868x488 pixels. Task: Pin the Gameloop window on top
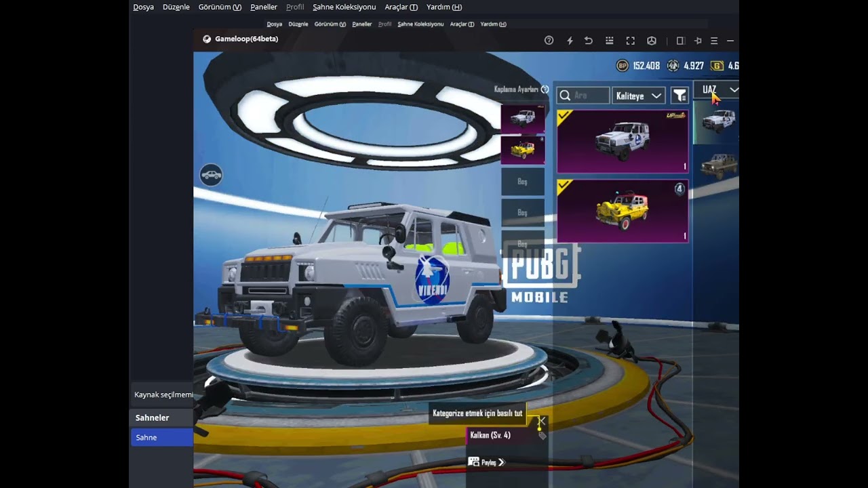coord(698,41)
